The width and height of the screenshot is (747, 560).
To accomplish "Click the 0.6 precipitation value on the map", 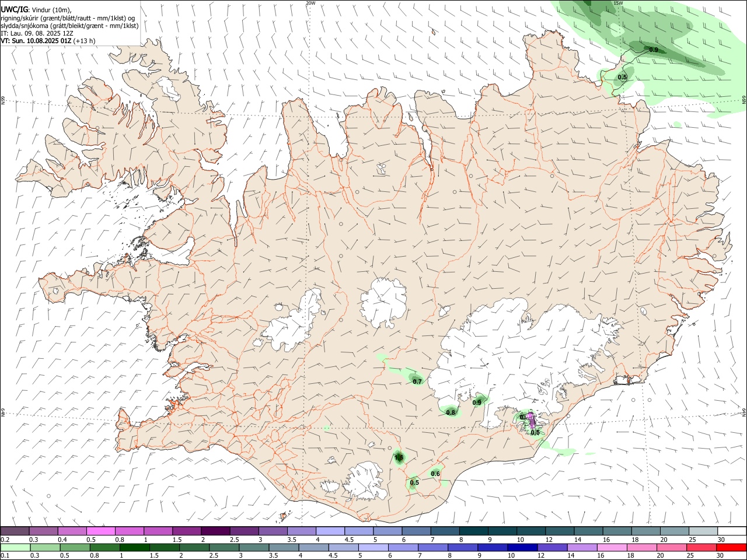I will pyautogui.click(x=435, y=474).
